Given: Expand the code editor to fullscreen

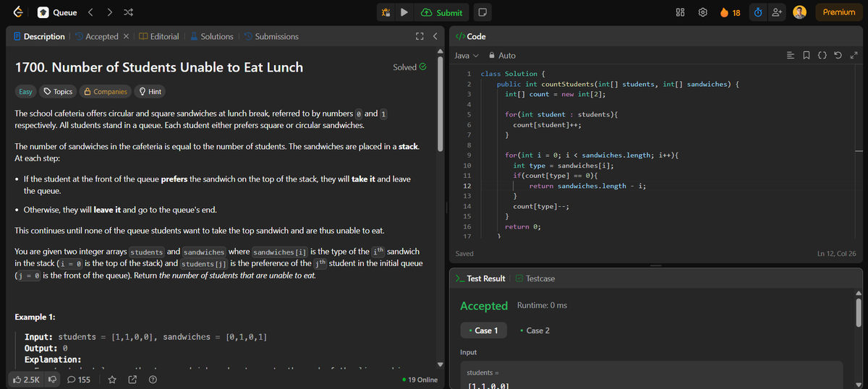Looking at the screenshot, I should point(854,56).
